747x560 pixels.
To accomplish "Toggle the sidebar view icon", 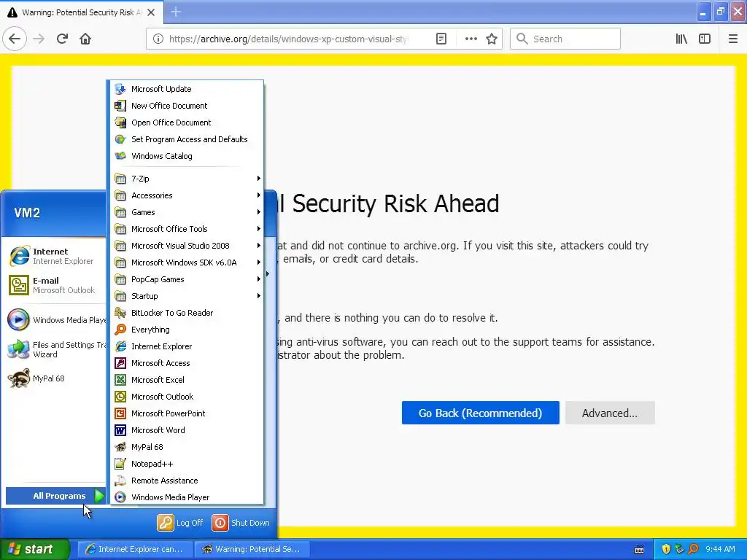I will click(x=705, y=39).
